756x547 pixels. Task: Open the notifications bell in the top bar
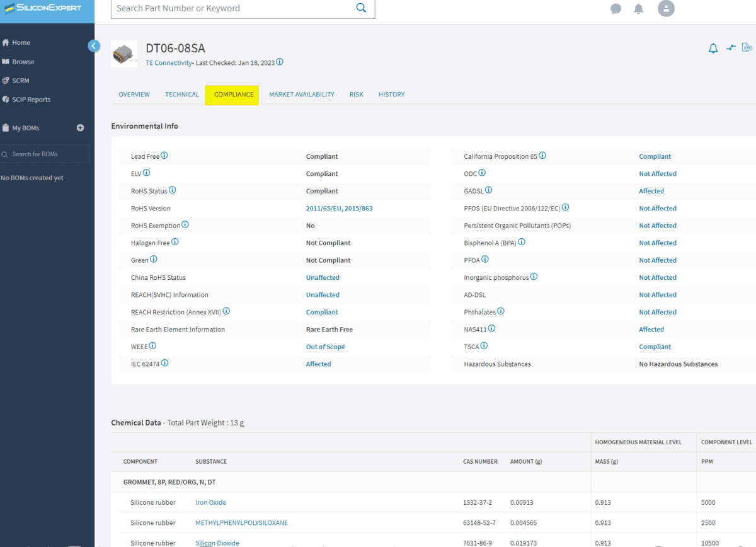(638, 9)
